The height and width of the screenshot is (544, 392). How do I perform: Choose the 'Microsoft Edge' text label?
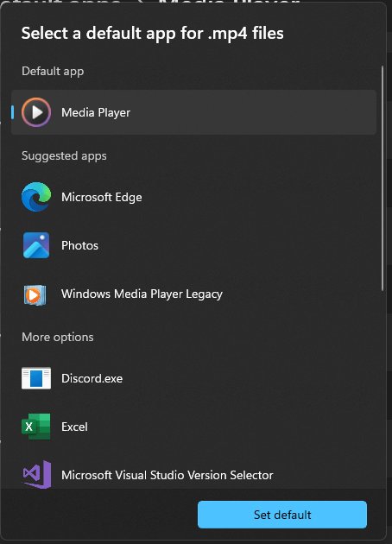point(102,197)
